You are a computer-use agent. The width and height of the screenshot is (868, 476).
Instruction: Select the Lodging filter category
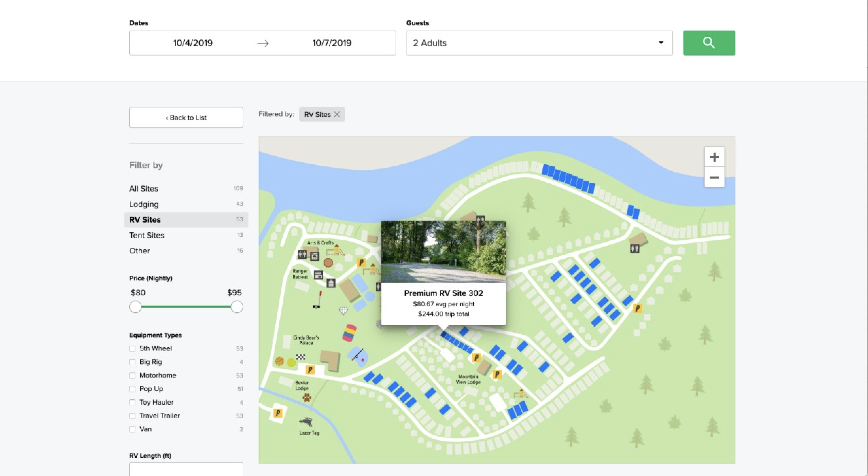pyautogui.click(x=144, y=204)
